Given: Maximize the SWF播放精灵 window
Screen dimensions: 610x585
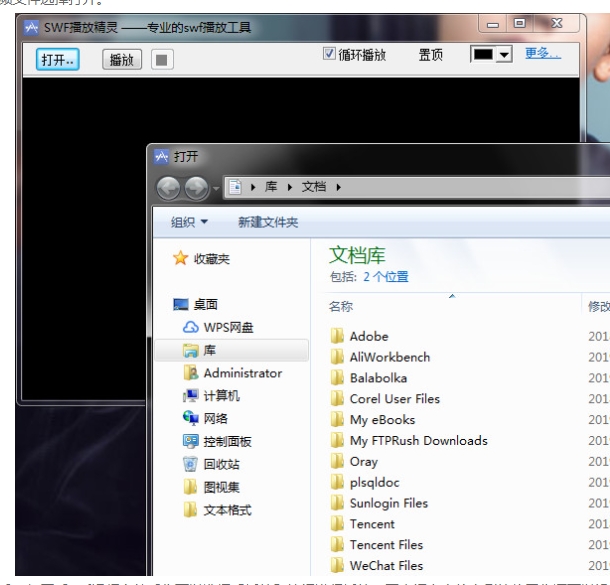Looking at the screenshot, I should point(519,23).
